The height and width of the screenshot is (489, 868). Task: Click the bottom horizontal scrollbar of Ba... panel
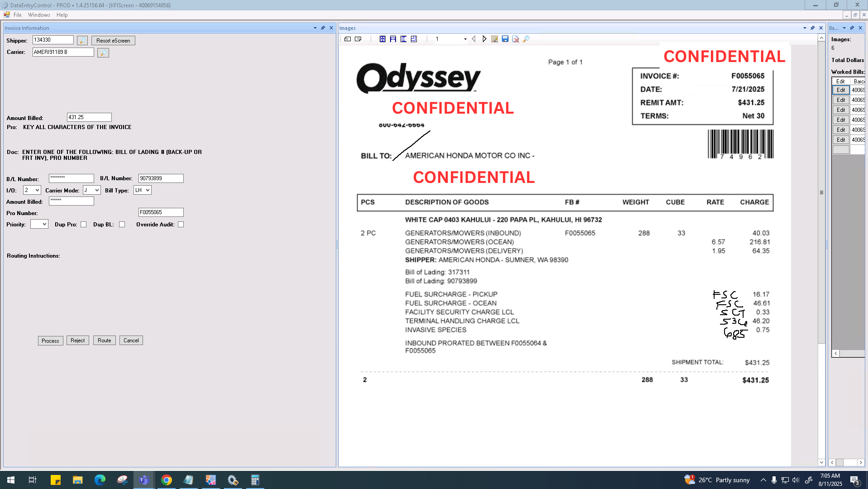[846, 463]
